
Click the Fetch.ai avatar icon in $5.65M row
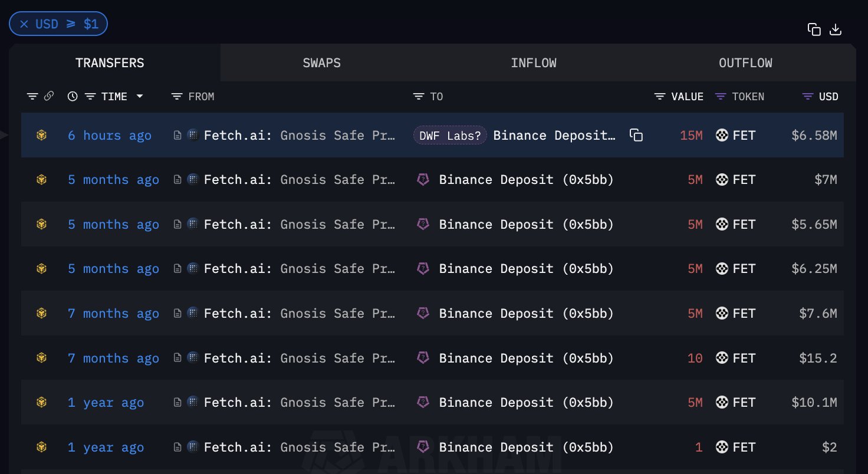(193, 224)
